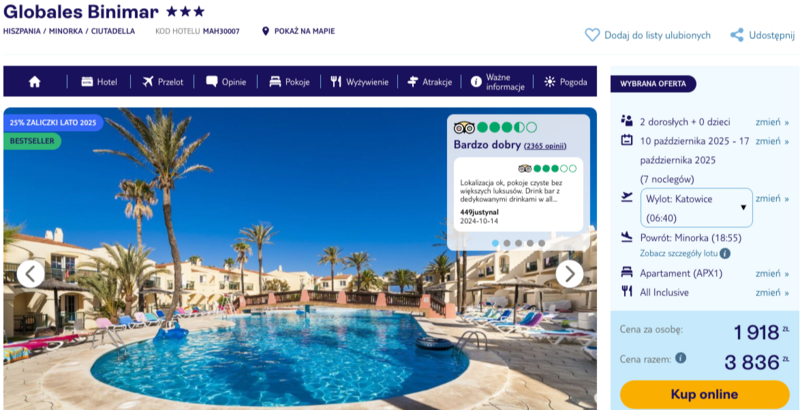Open the Wylot: Katowice departure dropdown
The height and width of the screenshot is (410, 800).
coord(696,208)
